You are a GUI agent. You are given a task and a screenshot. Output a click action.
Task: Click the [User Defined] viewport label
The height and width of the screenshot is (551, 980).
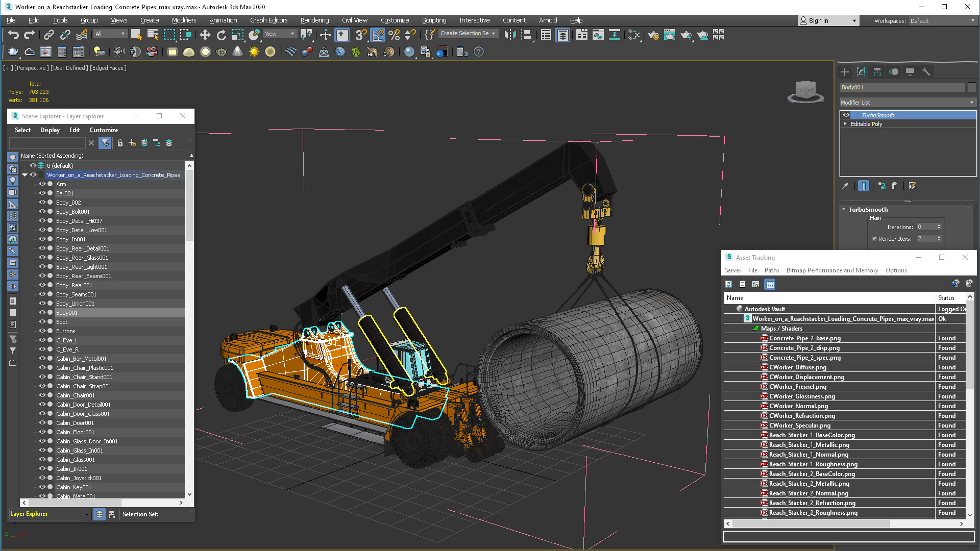point(69,68)
